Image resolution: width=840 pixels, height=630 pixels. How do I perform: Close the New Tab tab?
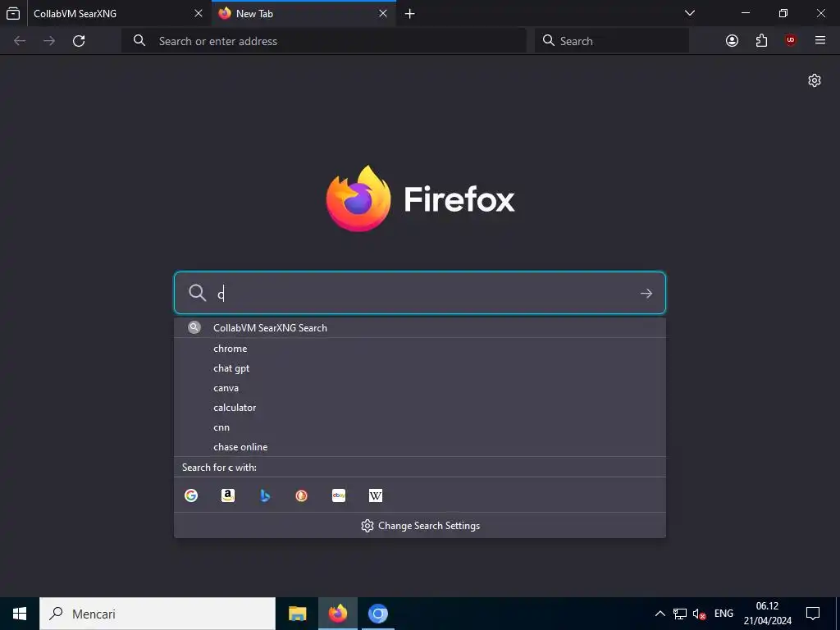click(x=383, y=13)
